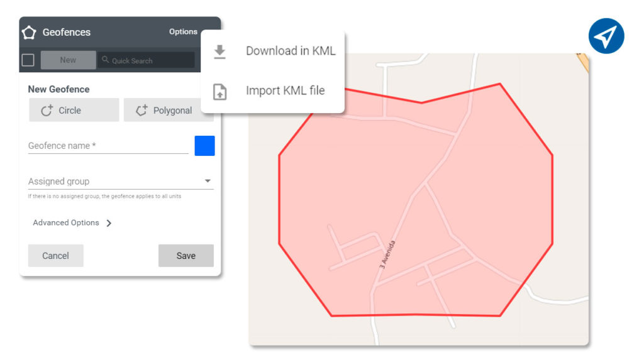Image resolution: width=644 pixels, height=362 pixels.
Task: Click the blue navigation arrow icon
Action: click(606, 36)
